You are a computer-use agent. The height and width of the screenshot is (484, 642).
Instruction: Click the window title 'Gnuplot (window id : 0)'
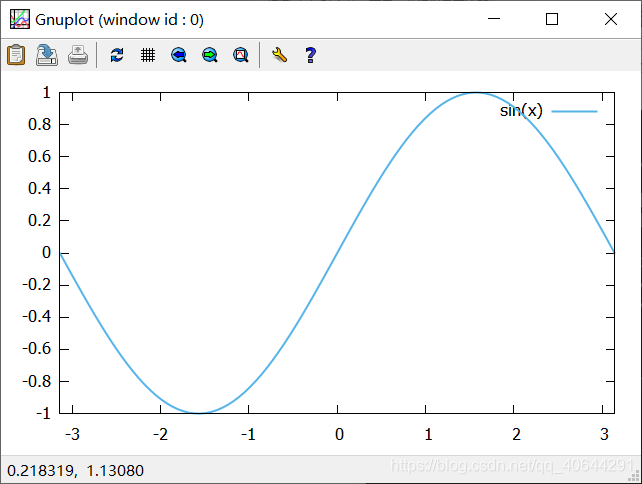119,20
